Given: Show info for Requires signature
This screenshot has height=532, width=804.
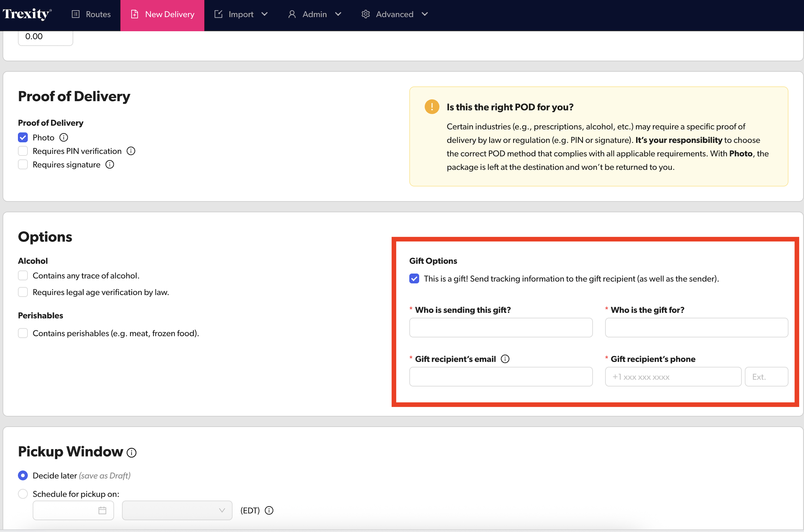Looking at the screenshot, I should 110,165.
